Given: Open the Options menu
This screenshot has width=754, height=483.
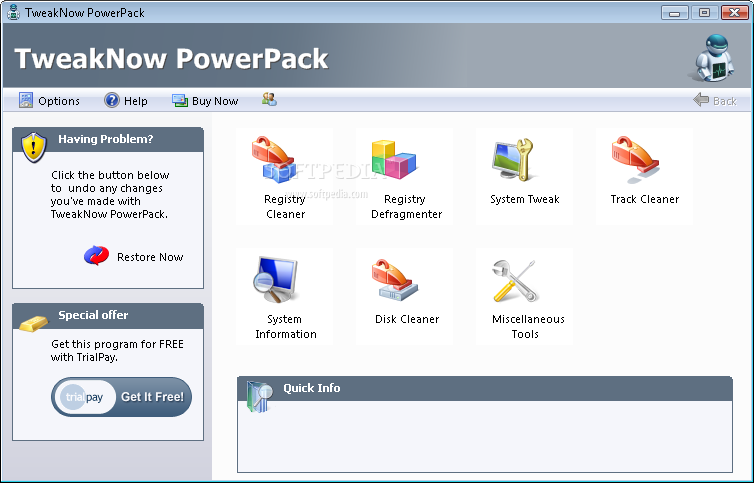Looking at the screenshot, I should pyautogui.click(x=49, y=101).
